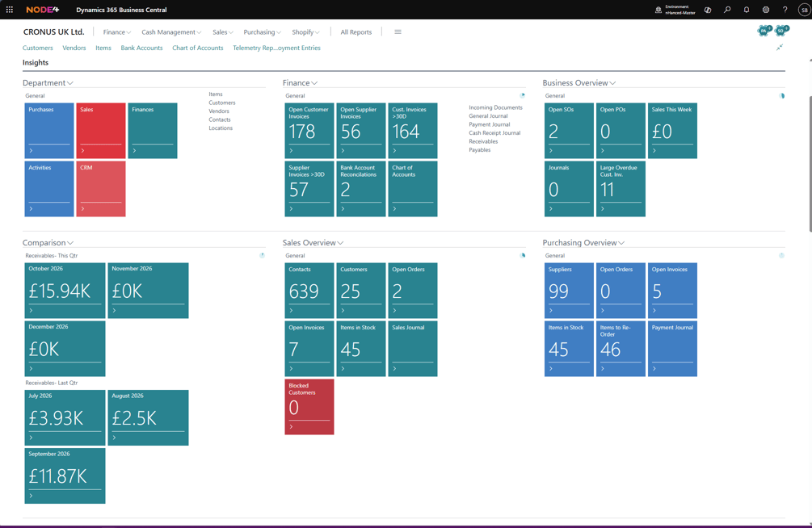Open All Reports menu item
The image size is (812, 528).
[x=356, y=32]
